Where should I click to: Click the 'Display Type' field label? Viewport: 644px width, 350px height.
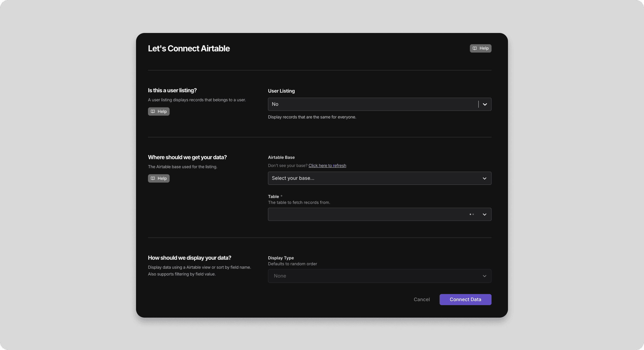pos(281,258)
